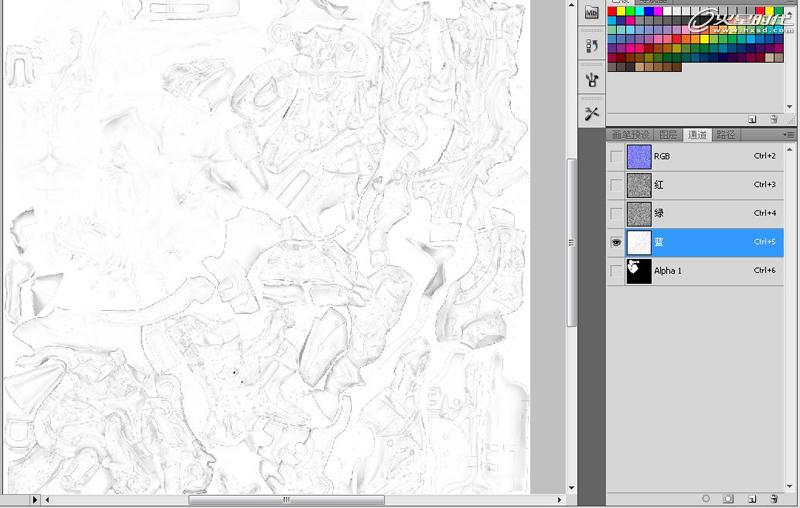Pick the pure blue swatch in top row

(x=649, y=11)
